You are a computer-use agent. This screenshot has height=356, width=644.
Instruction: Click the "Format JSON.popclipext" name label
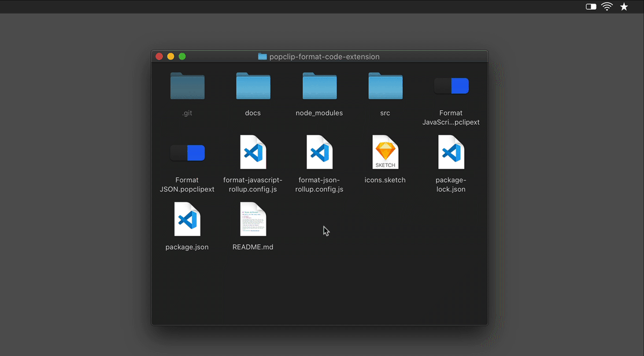pos(187,185)
